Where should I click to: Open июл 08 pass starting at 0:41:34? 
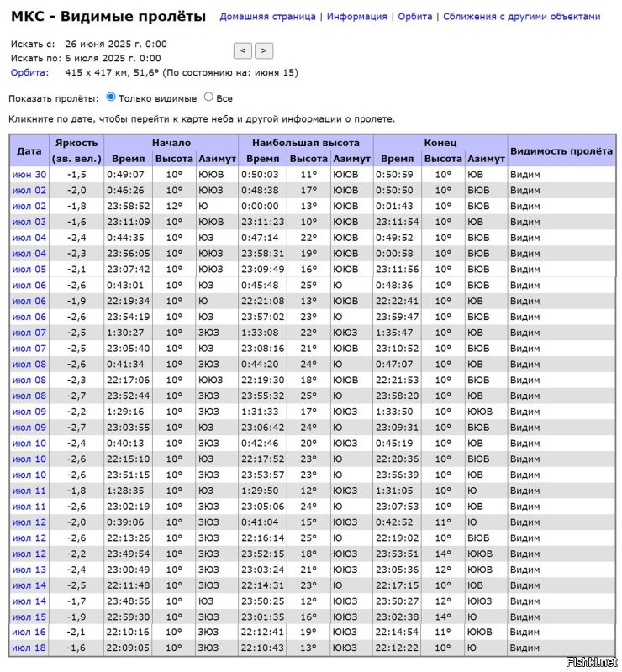point(29,365)
